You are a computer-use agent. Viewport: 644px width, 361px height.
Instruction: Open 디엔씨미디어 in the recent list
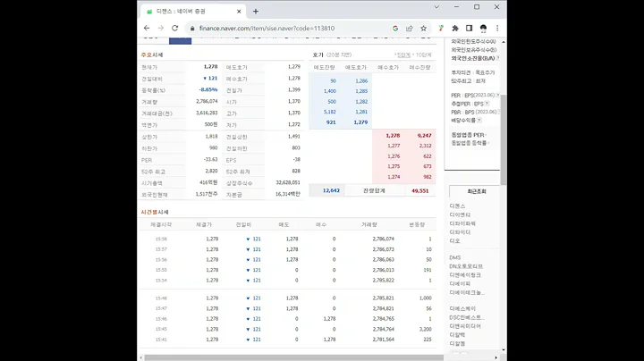point(465,326)
